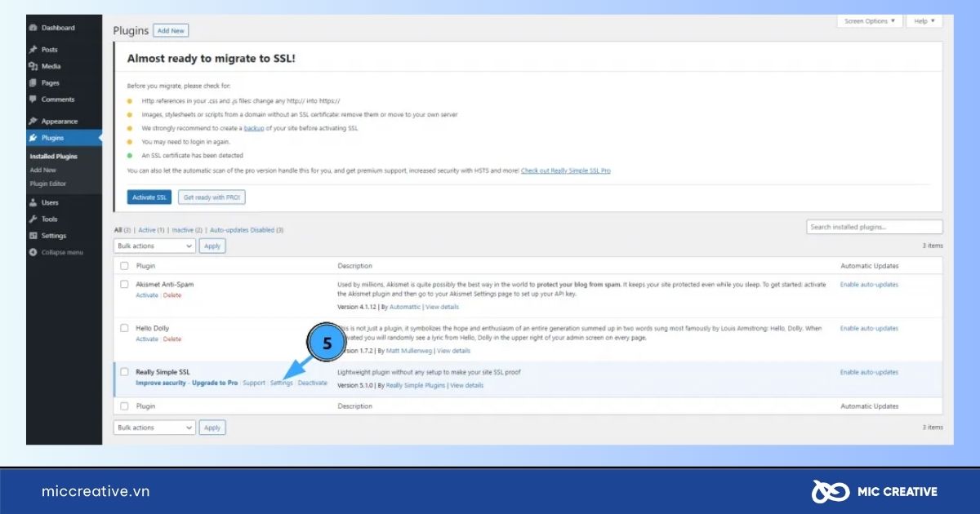980x514 pixels.
Task: Click the Tools wrench icon
Action: [x=33, y=219]
